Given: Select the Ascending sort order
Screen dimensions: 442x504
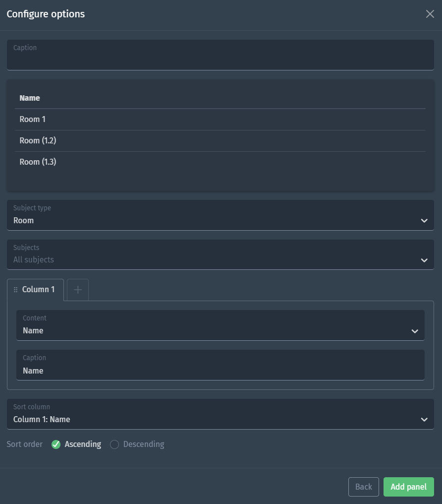Looking at the screenshot, I should pos(83,444).
